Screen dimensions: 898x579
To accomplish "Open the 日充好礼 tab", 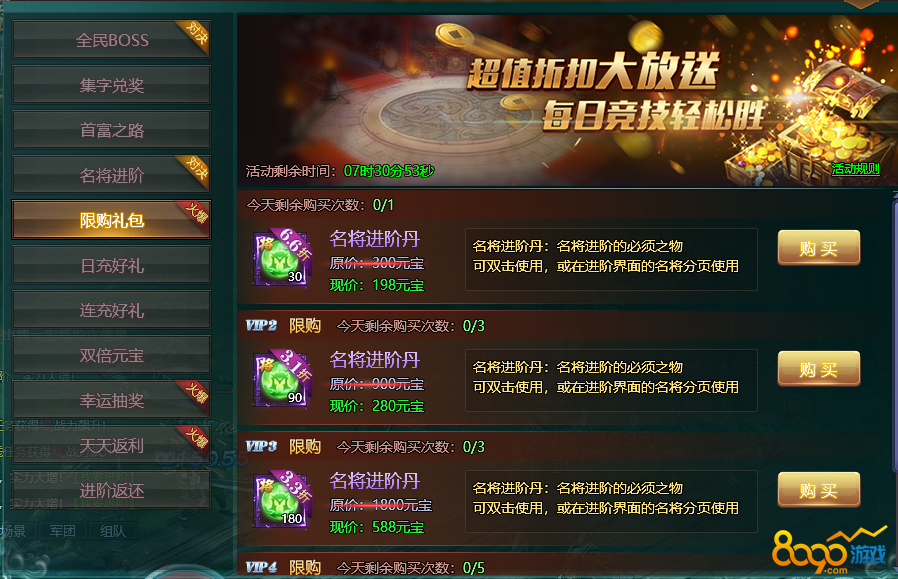I will pos(112,265).
